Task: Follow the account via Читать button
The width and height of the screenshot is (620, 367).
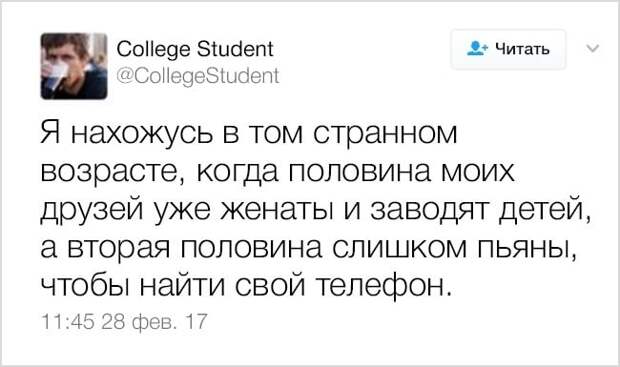Action: 508,49
